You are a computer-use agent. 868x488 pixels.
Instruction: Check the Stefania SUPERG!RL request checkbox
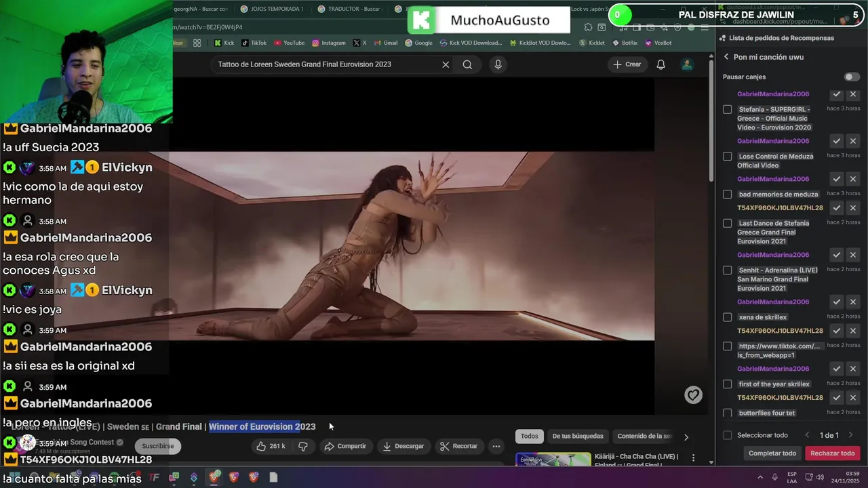[727, 109]
